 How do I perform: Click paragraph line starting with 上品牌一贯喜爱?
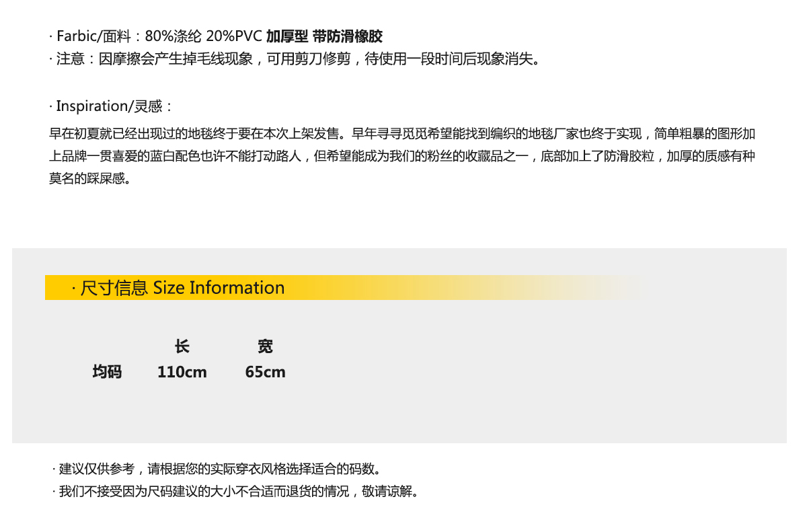pyautogui.click(x=397, y=157)
